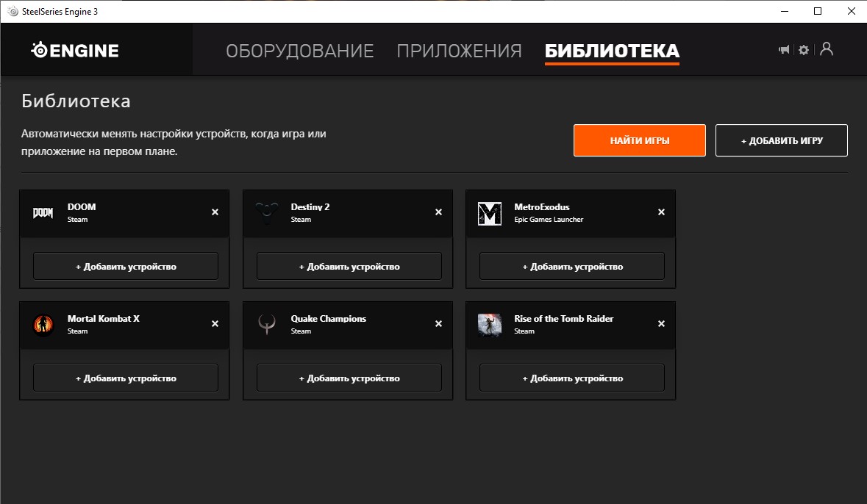Click the DOOM title text
Screen dimensions: 867x504
pos(82,207)
